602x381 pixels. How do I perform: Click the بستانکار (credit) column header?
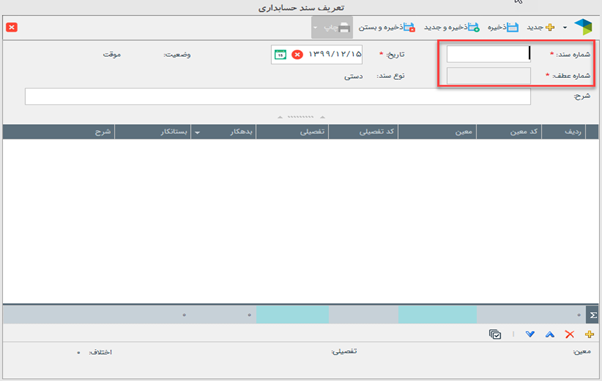point(152,132)
